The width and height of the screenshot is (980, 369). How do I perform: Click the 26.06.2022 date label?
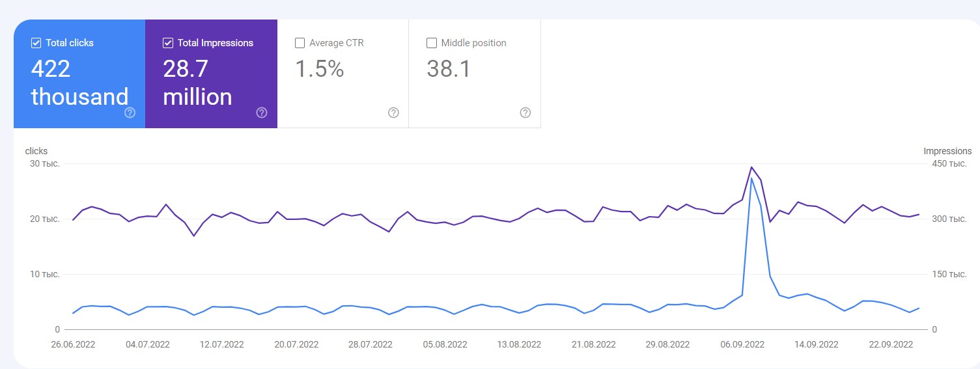tap(73, 345)
